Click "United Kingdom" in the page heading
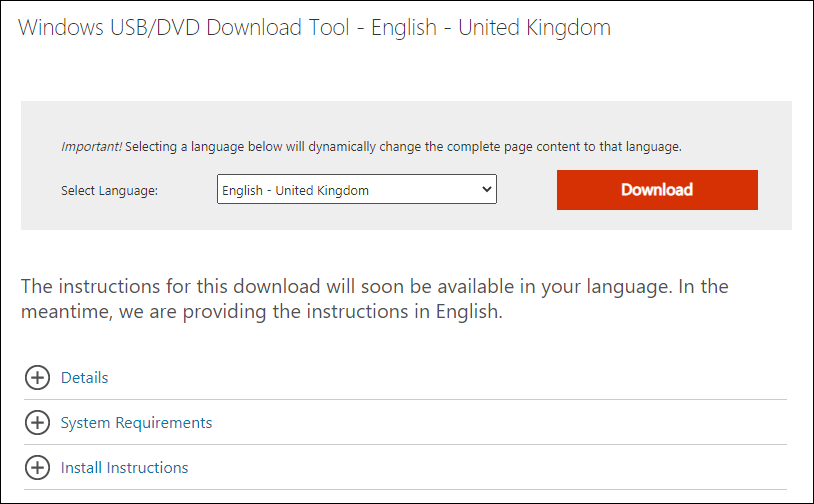 pyautogui.click(x=534, y=28)
